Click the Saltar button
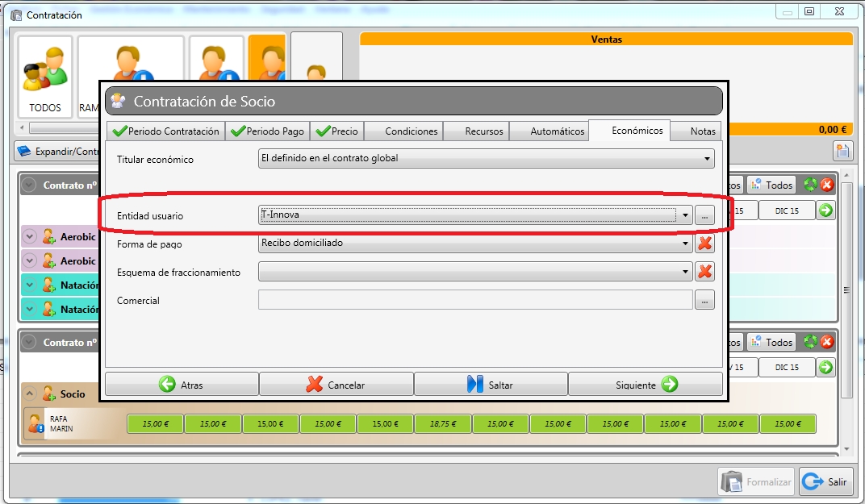The width and height of the screenshot is (865, 504). 491,385
